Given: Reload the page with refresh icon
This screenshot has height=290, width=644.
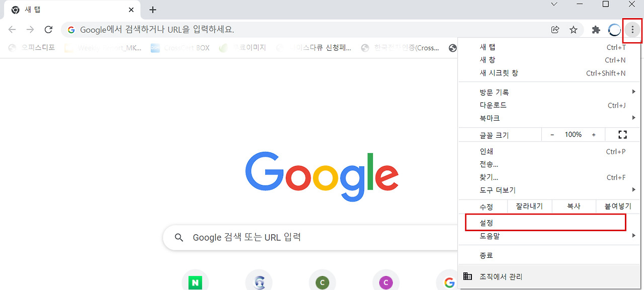Looking at the screenshot, I should (x=48, y=30).
